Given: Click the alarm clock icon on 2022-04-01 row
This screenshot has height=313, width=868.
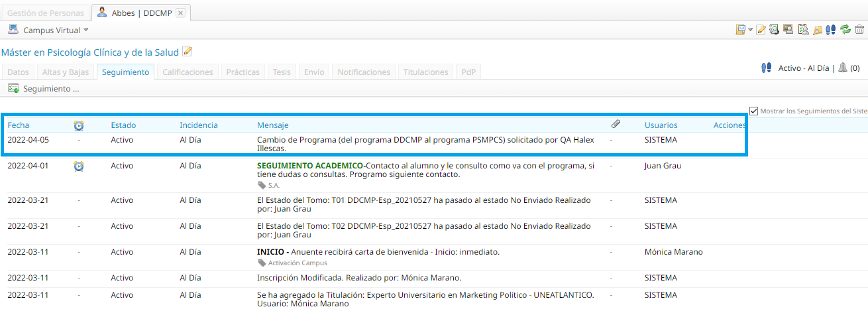Looking at the screenshot, I should click(x=79, y=166).
